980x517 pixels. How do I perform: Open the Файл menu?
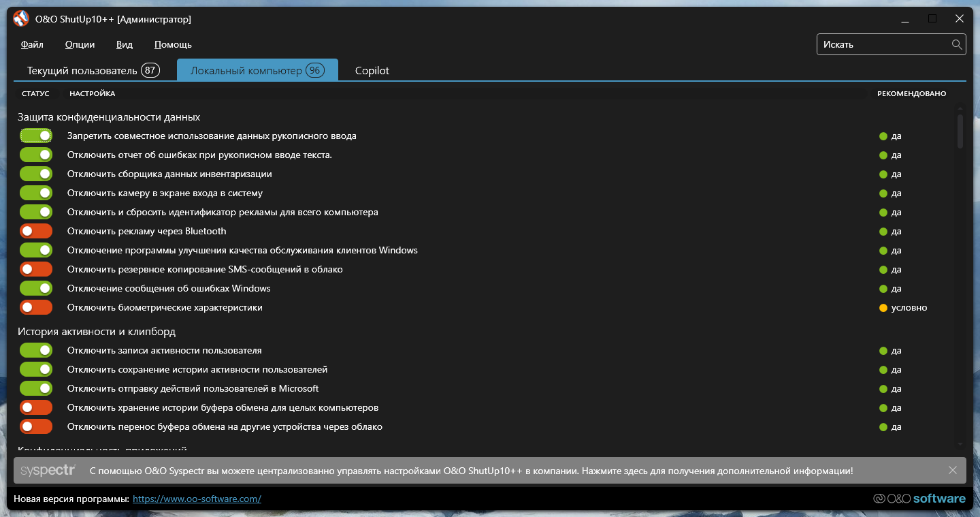click(x=32, y=44)
